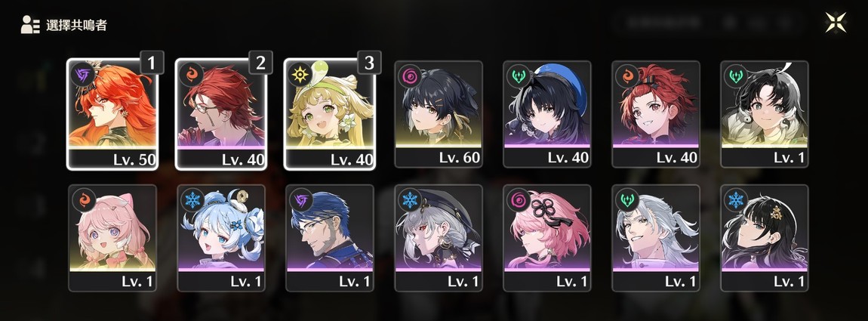Choose the light-blue-haired girl with buns
The height and width of the screenshot is (321, 868).
(221, 238)
